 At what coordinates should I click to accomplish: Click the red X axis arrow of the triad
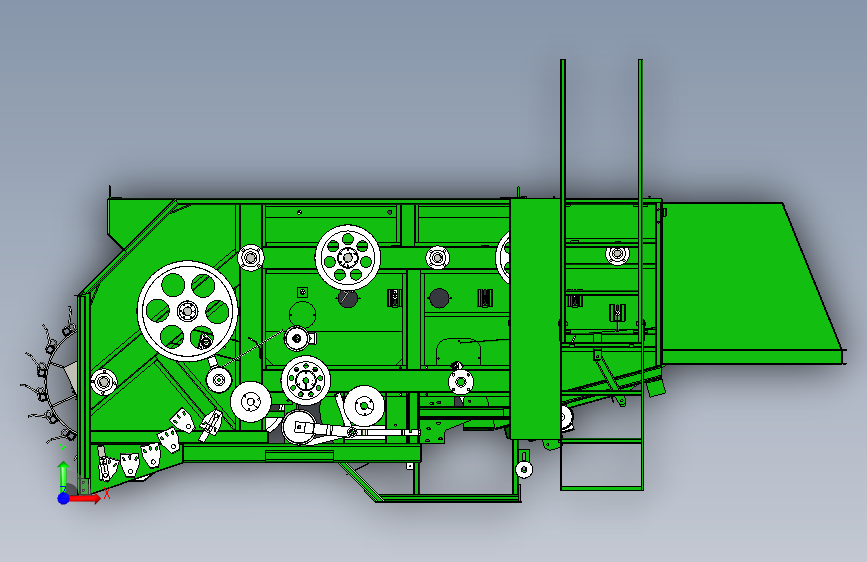85,498
